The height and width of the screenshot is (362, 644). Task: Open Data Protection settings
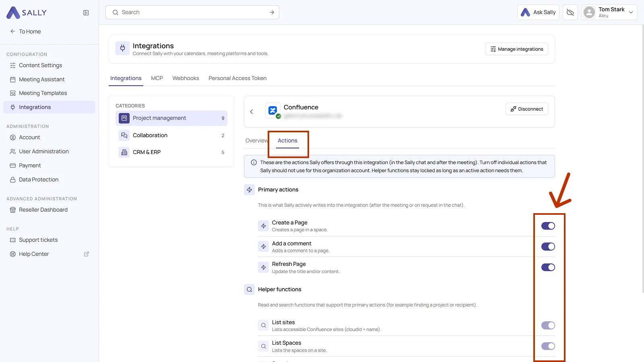tap(49, 180)
